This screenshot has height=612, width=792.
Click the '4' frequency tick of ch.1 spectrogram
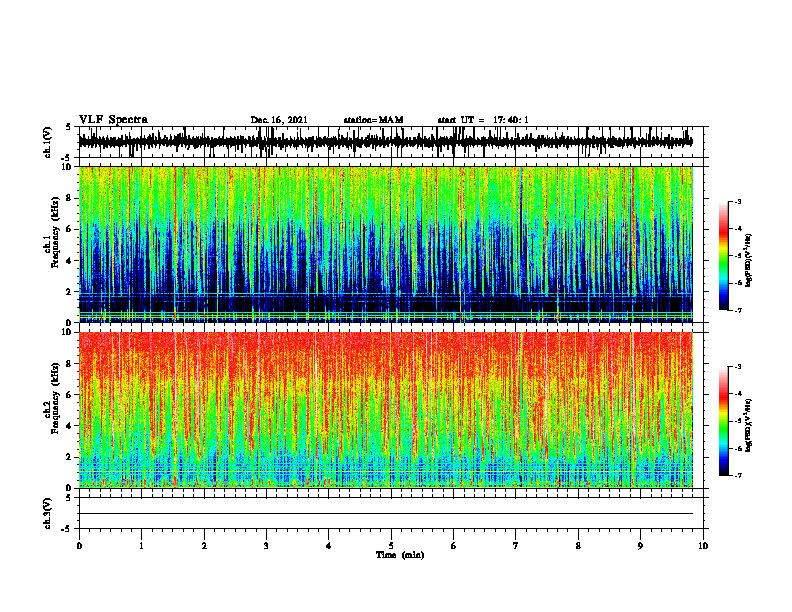click(69, 261)
